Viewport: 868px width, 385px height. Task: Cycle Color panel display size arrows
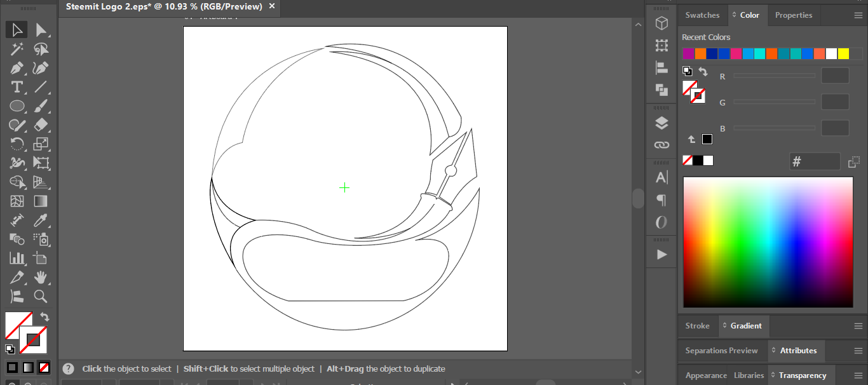coord(735,15)
